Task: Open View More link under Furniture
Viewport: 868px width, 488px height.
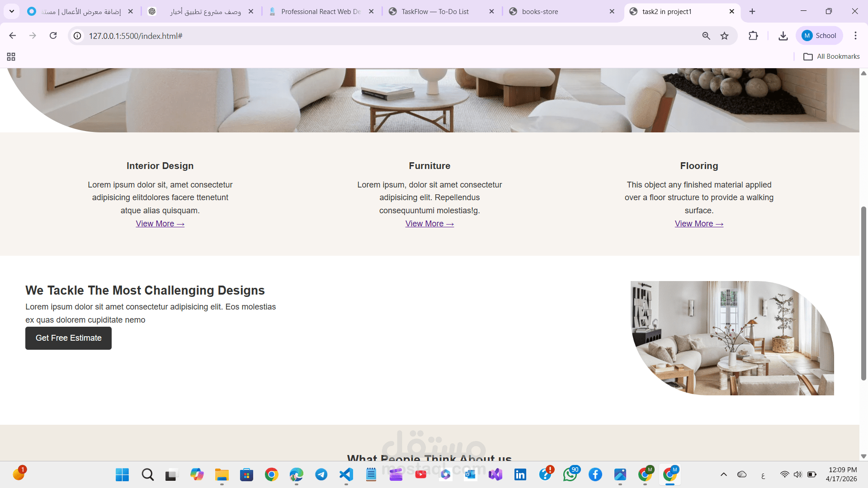Action: coord(429,224)
